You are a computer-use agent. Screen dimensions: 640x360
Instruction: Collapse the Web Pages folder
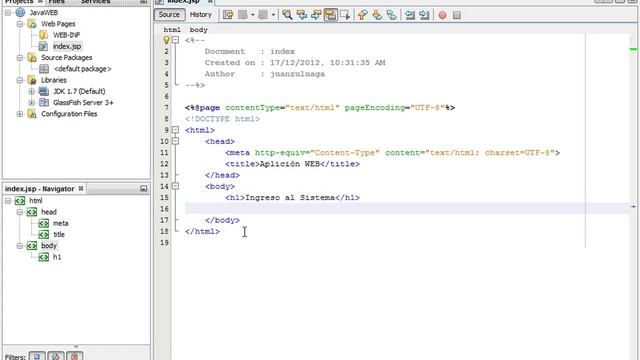tap(20, 24)
